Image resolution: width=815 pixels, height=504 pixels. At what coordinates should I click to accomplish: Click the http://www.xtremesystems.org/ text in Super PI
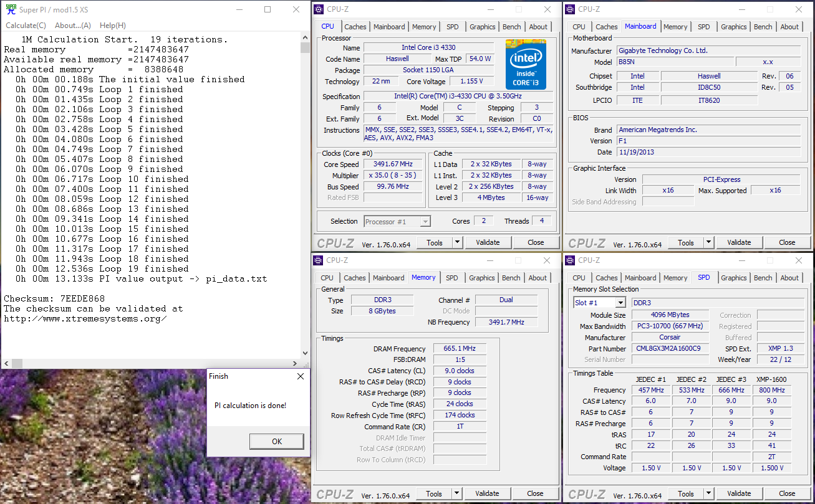tap(85, 318)
